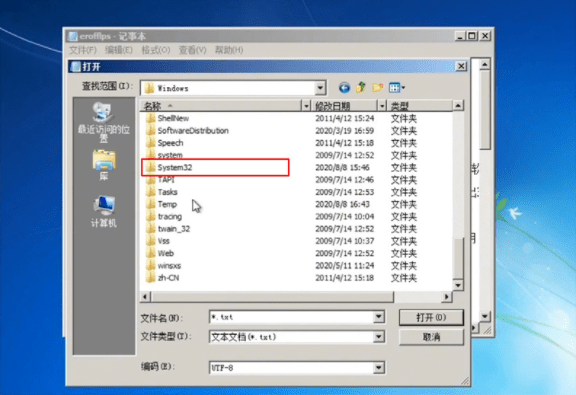Click the Cancel (取消) button
The height and width of the screenshot is (395, 576).
coord(431,337)
